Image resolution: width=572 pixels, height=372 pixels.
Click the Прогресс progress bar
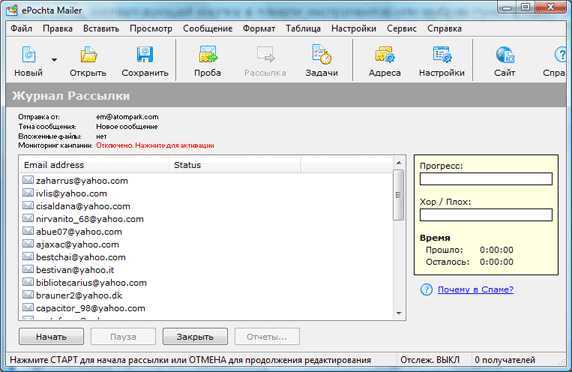tap(486, 179)
